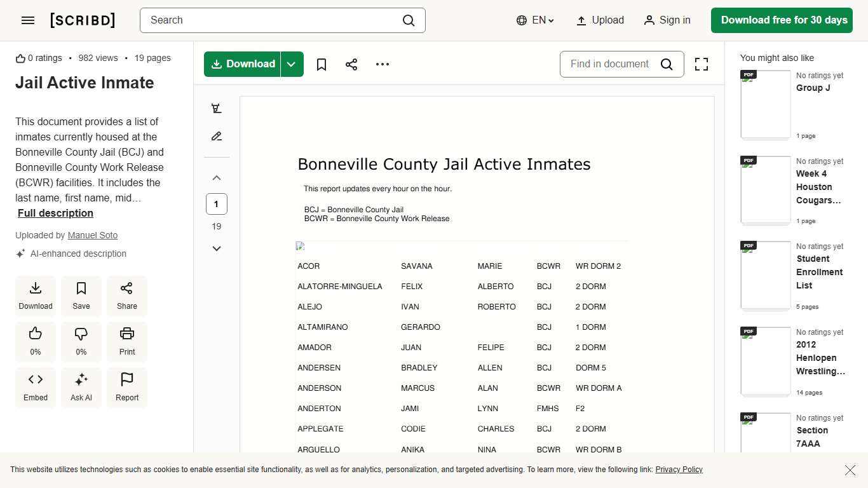Viewport: 868px width, 488px height.
Task: Expand the Download options chevron
Action: point(291,64)
